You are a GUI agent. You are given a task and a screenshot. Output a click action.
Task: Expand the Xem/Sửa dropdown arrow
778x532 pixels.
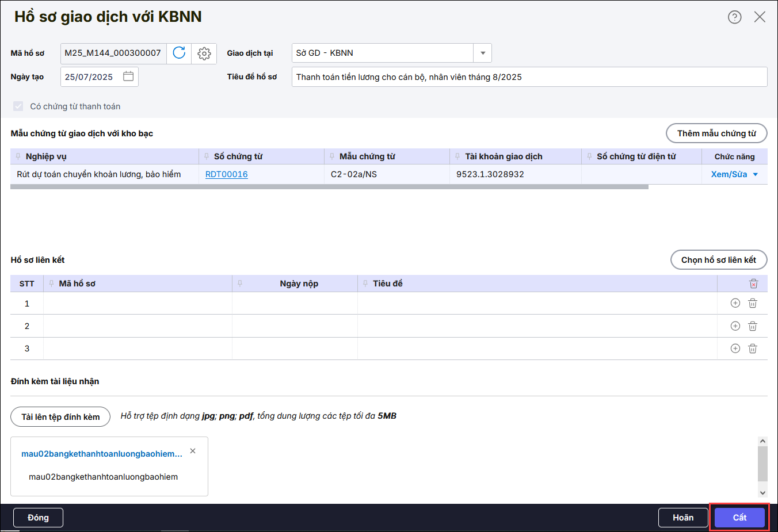756,174
